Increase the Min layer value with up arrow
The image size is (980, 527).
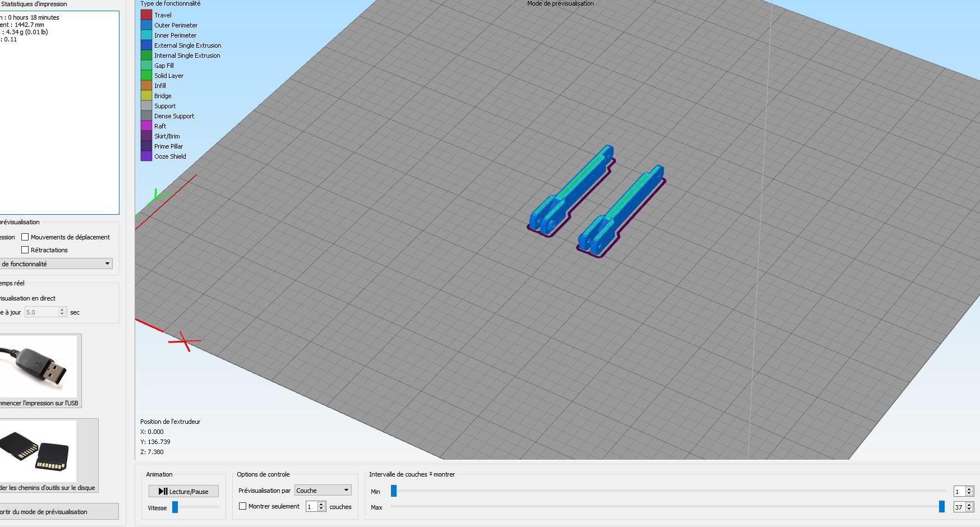click(969, 489)
